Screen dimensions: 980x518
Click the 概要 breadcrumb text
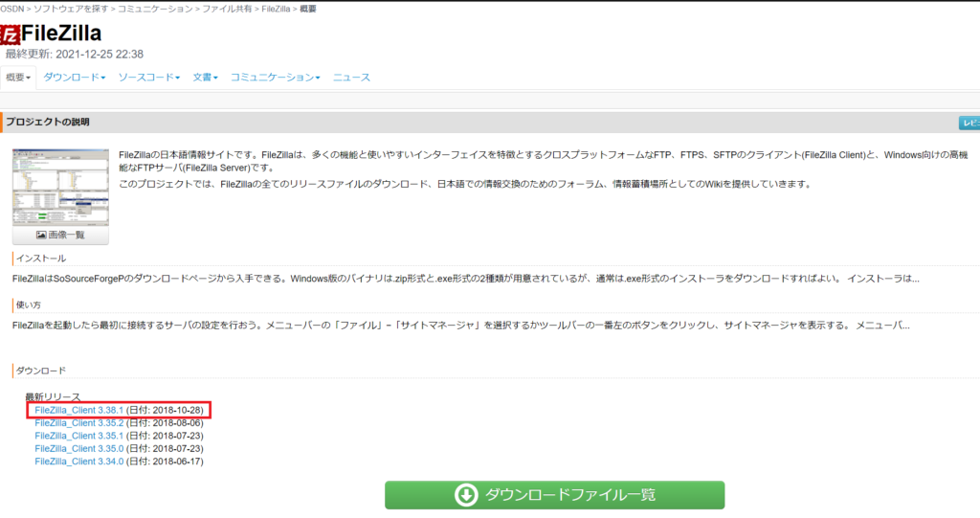(x=308, y=9)
